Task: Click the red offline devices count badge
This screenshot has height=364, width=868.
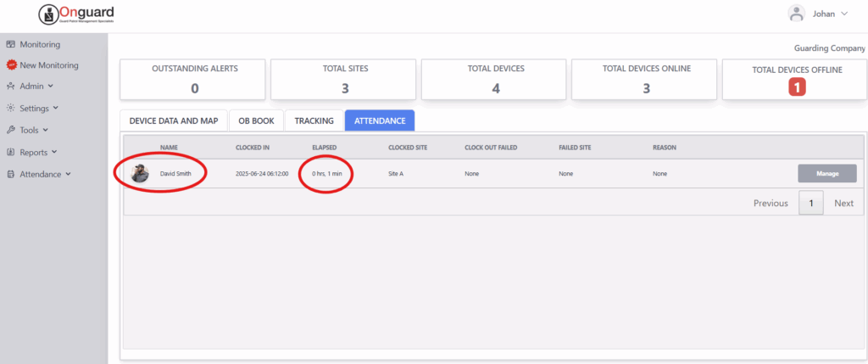Action: 797,87
